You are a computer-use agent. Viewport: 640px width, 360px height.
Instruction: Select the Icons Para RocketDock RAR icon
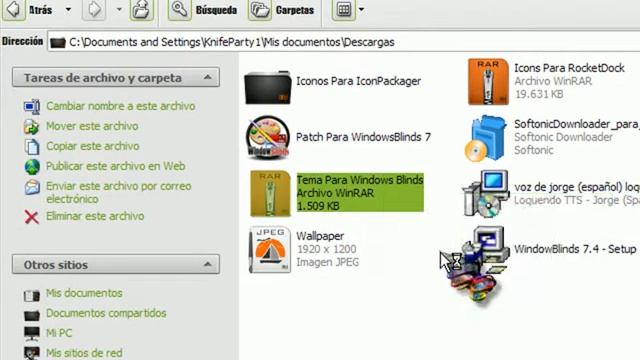[488, 82]
